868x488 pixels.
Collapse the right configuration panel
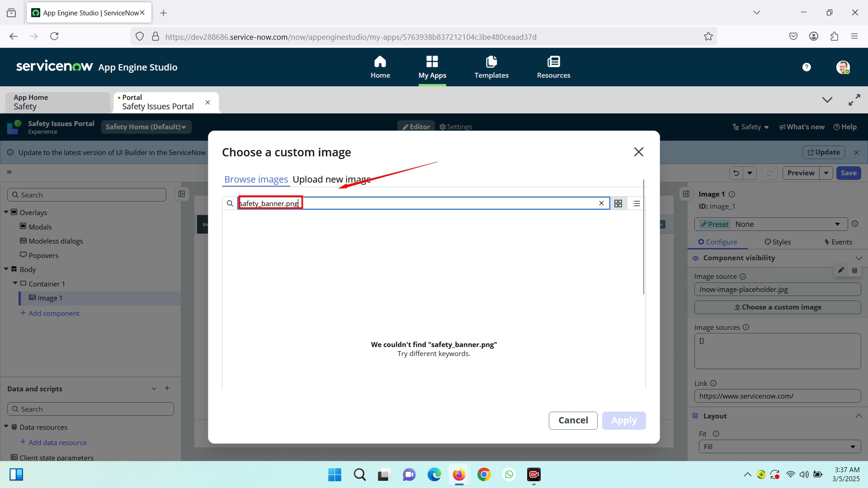[x=686, y=194]
